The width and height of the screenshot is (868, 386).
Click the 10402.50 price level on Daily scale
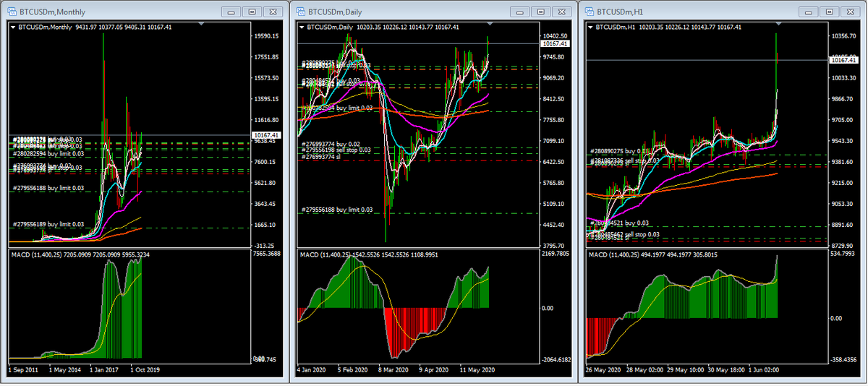point(556,36)
